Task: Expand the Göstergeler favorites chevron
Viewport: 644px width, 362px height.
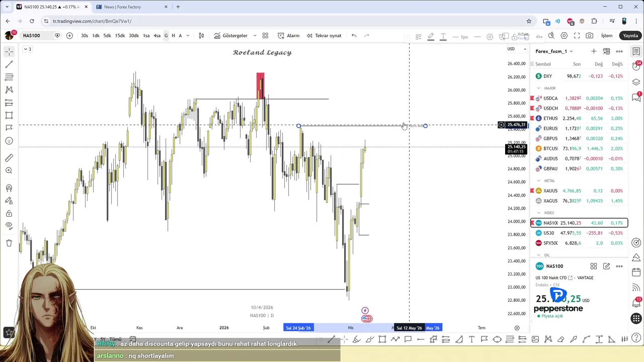Action: tap(255, 36)
